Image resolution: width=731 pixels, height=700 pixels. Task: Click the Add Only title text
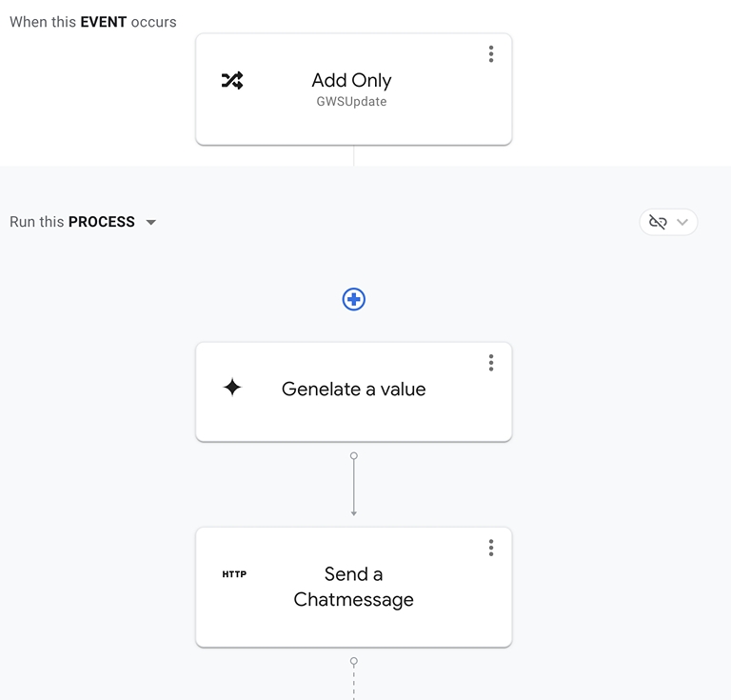(x=351, y=81)
